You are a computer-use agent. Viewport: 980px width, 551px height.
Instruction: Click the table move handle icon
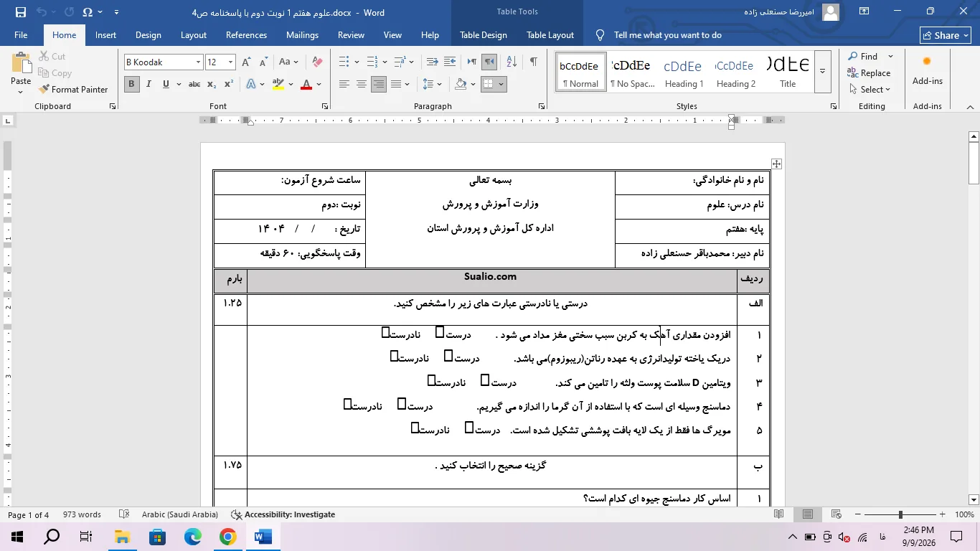click(x=776, y=164)
